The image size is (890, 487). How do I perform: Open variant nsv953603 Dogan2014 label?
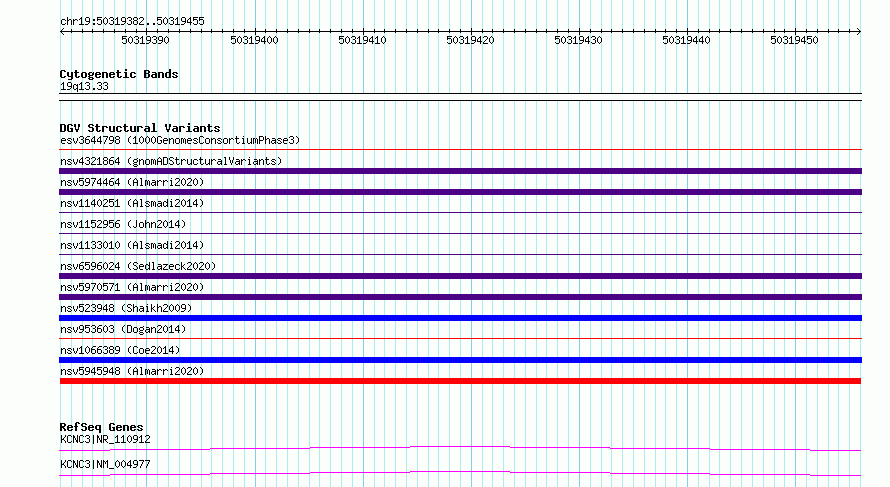tap(123, 329)
